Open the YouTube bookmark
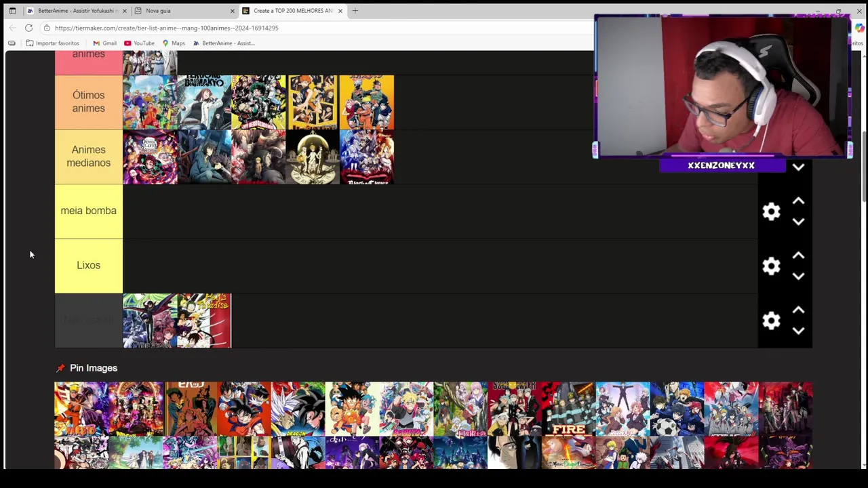 click(x=139, y=43)
